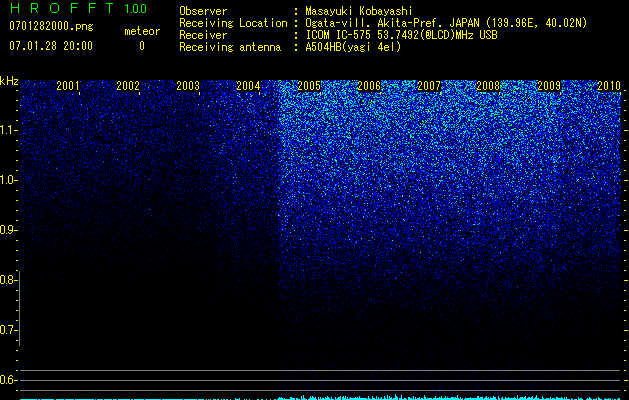Click the Receiver line ICOM IC-575

338,35
